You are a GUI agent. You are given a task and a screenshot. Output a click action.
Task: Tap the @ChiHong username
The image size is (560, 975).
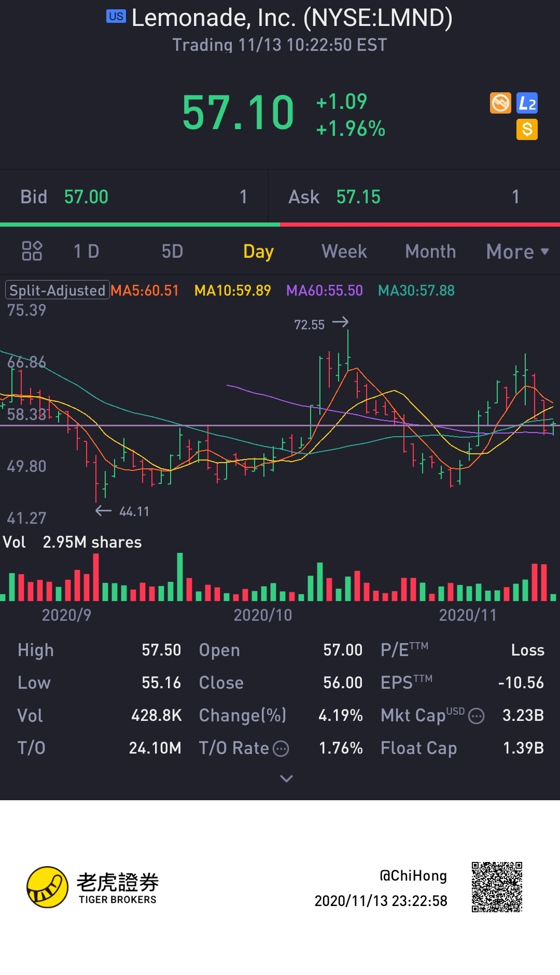pos(413,876)
